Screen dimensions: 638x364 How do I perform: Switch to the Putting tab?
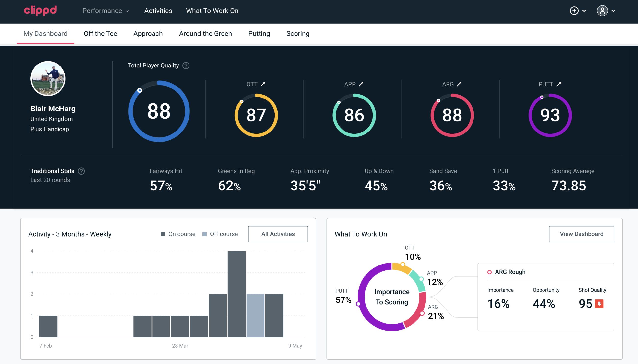pos(259,33)
